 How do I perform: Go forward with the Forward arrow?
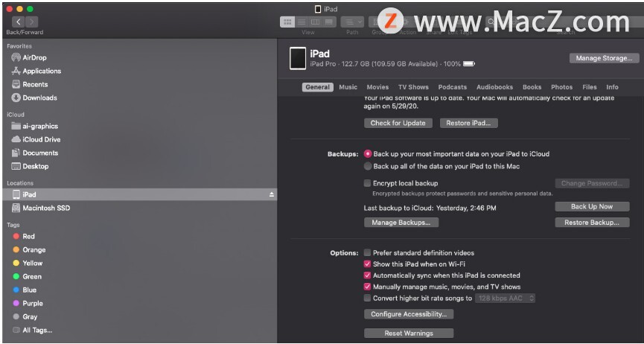(31, 22)
